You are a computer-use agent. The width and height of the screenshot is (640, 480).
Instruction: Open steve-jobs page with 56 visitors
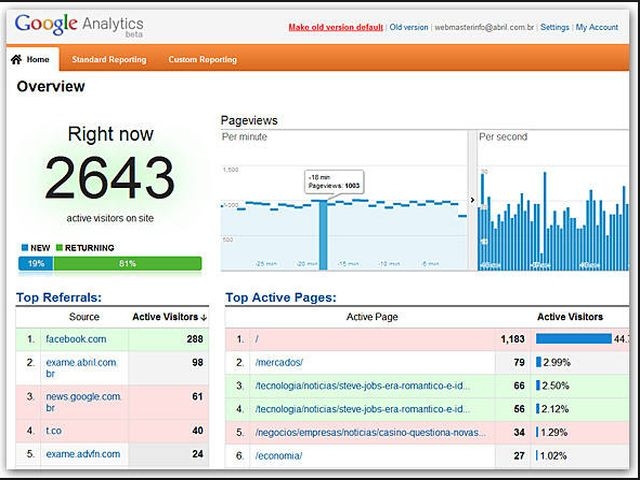(x=362, y=409)
